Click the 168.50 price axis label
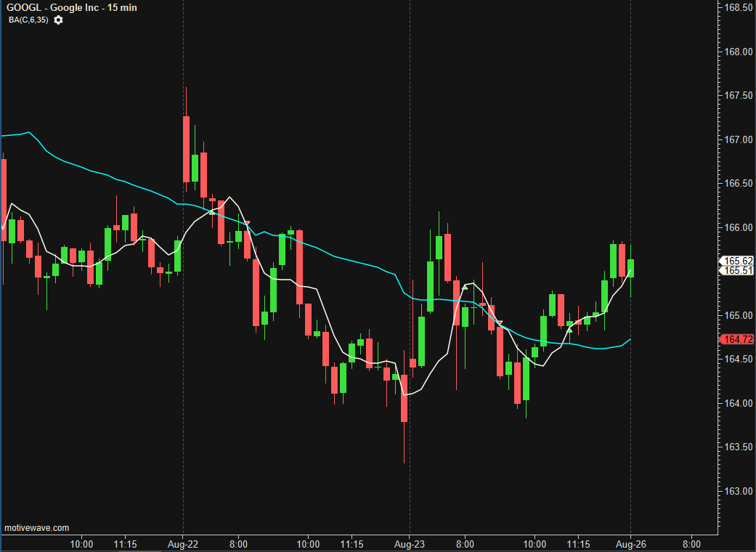756x552 pixels. pyautogui.click(x=738, y=8)
